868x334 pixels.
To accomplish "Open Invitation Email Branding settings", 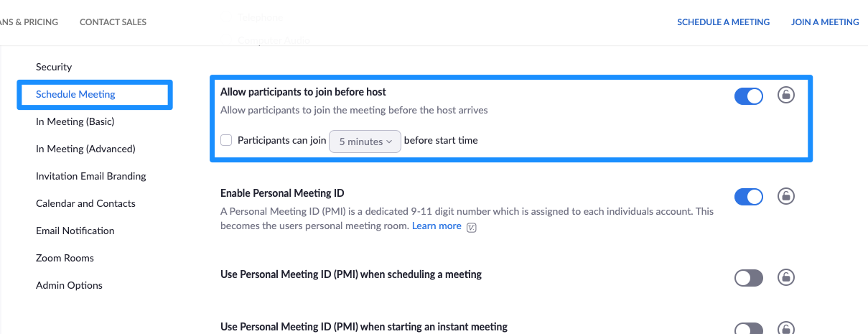I will [x=91, y=176].
